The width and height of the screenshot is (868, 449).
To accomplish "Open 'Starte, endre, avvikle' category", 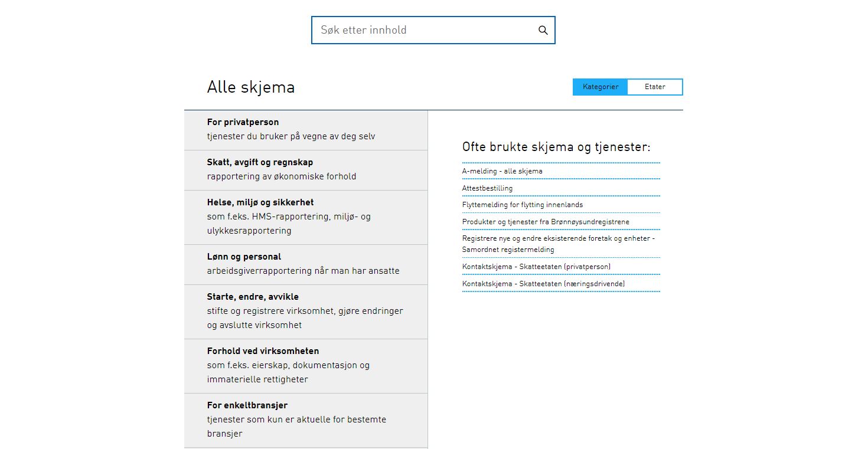I will (305, 311).
